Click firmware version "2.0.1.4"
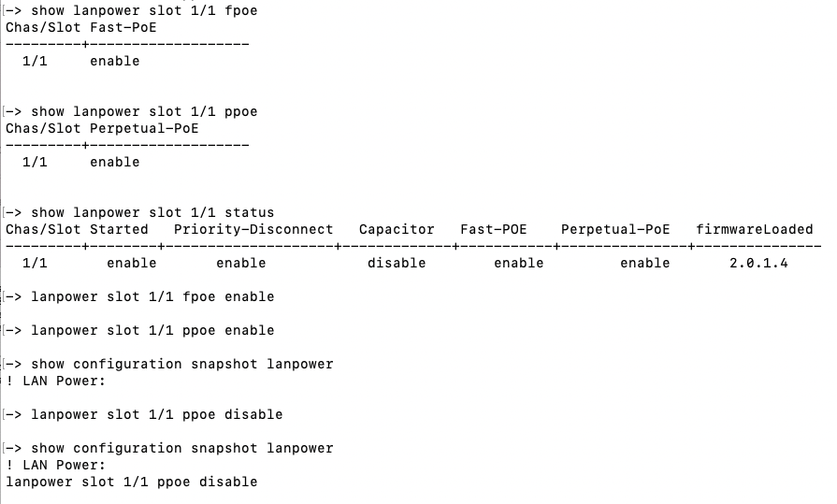This screenshot has height=504, width=837. coord(758,263)
